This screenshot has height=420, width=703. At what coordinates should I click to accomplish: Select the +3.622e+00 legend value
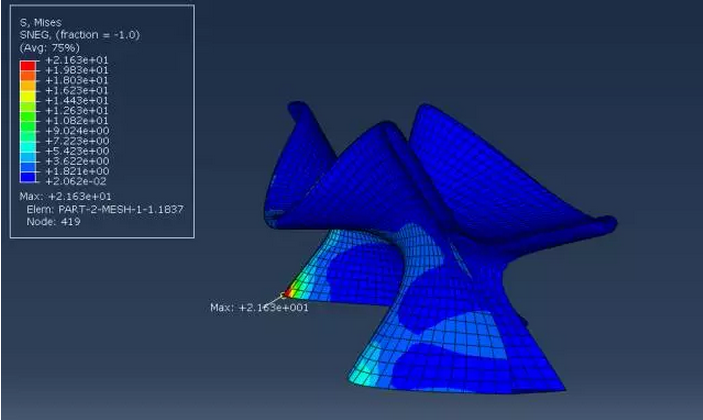pyautogui.click(x=77, y=161)
